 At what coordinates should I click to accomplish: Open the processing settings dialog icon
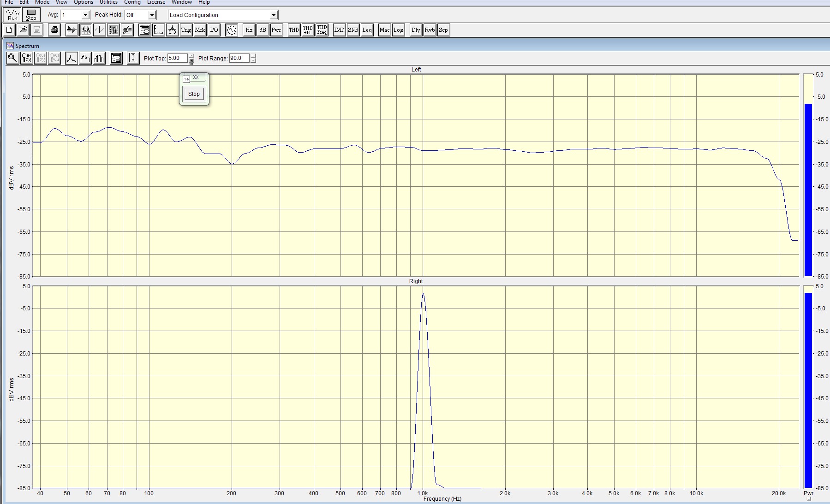tap(144, 30)
